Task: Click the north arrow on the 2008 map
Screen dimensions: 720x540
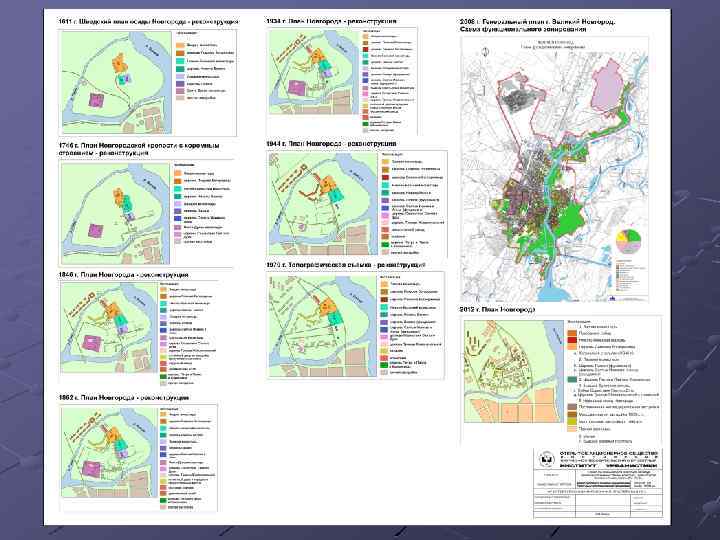Action: pos(484,52)
